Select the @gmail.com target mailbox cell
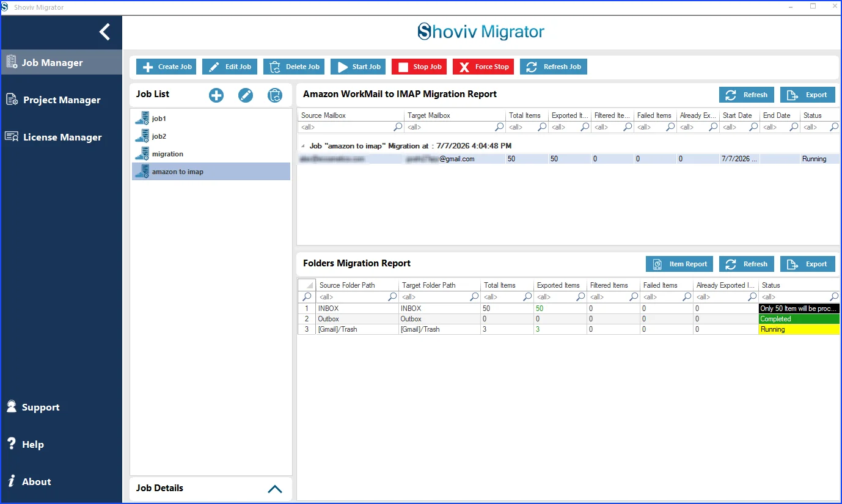 [455, 159]
